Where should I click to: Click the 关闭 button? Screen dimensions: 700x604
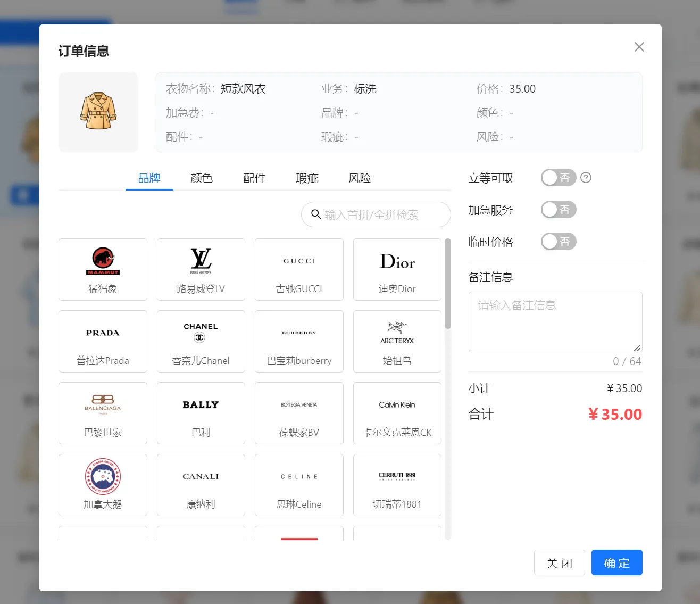[x=560, y=562]
